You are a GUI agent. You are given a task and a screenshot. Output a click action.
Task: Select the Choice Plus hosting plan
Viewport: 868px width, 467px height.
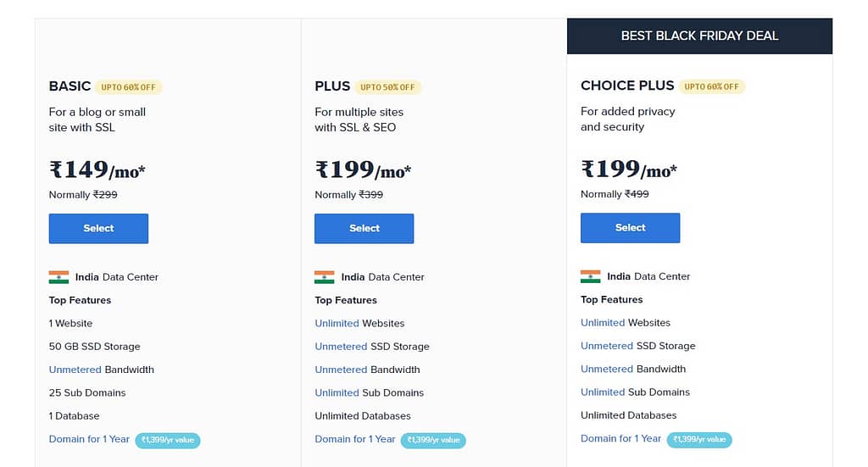(x=631, y=228)
